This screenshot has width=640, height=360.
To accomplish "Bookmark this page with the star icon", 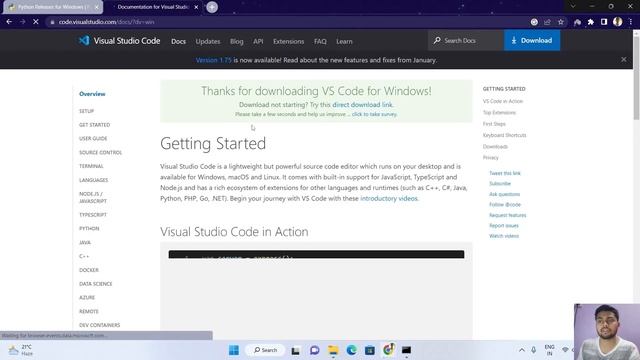I will click(x=561, y=22).
